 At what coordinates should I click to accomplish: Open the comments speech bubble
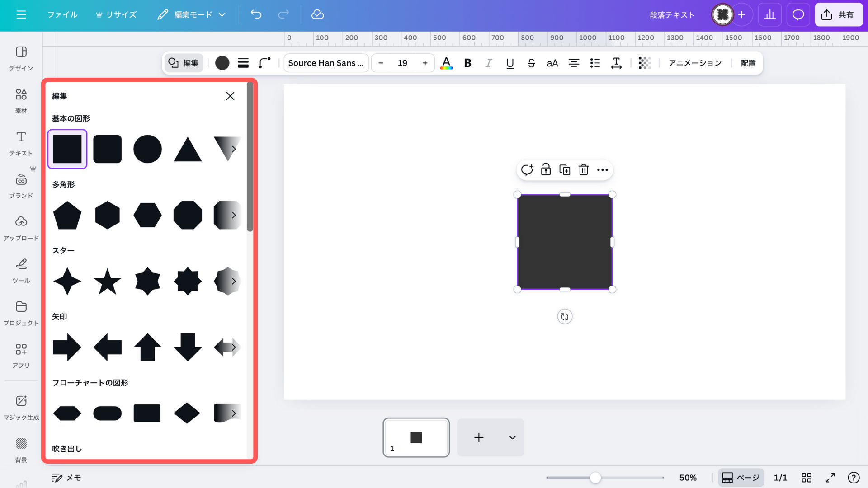[x=798, y=15]
